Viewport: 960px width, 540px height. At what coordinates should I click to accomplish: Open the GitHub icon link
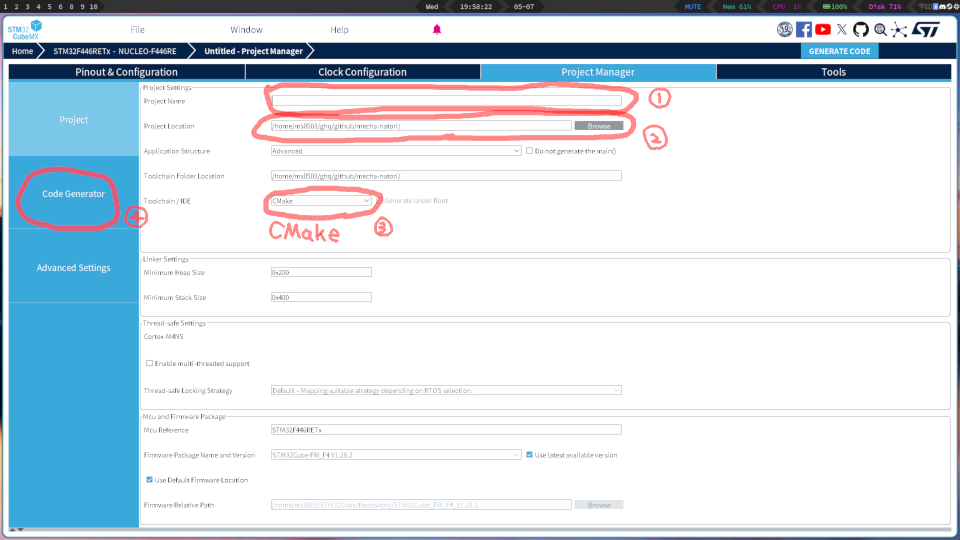(x=860, y=30)
